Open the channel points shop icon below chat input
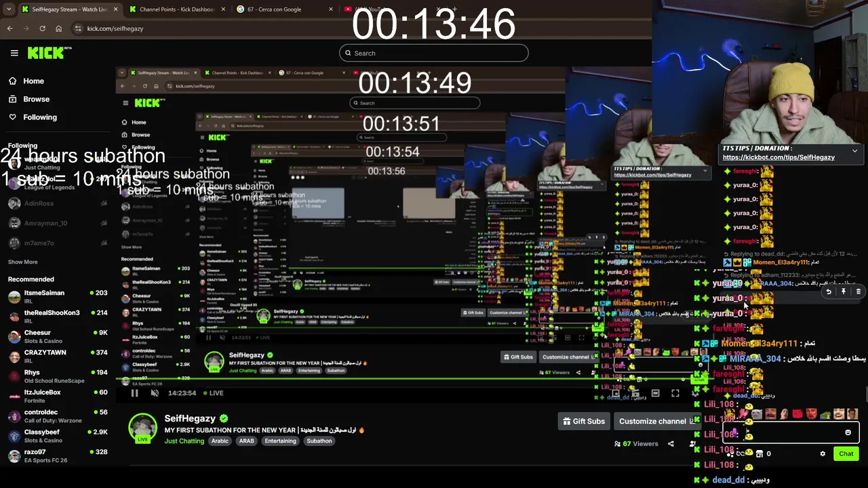This screenshot has height=488, width=868. (759, 453)
